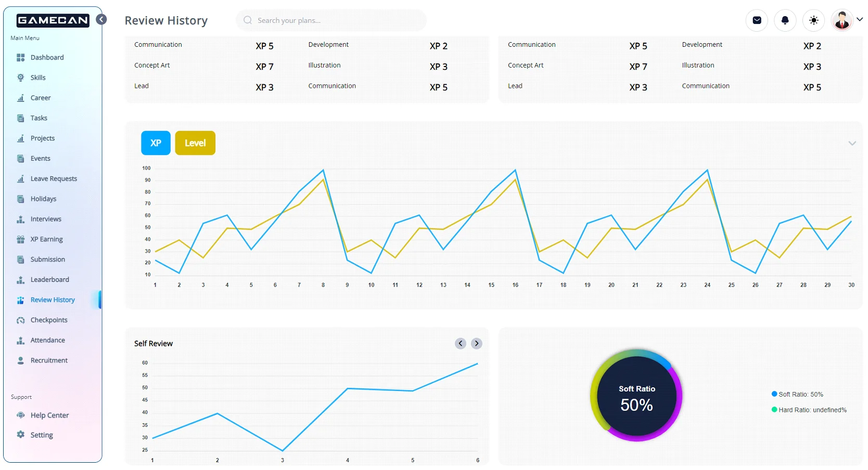Click the Career chart icon
Viewport: 868px width, 470px height.
click(x=21, y=98)
